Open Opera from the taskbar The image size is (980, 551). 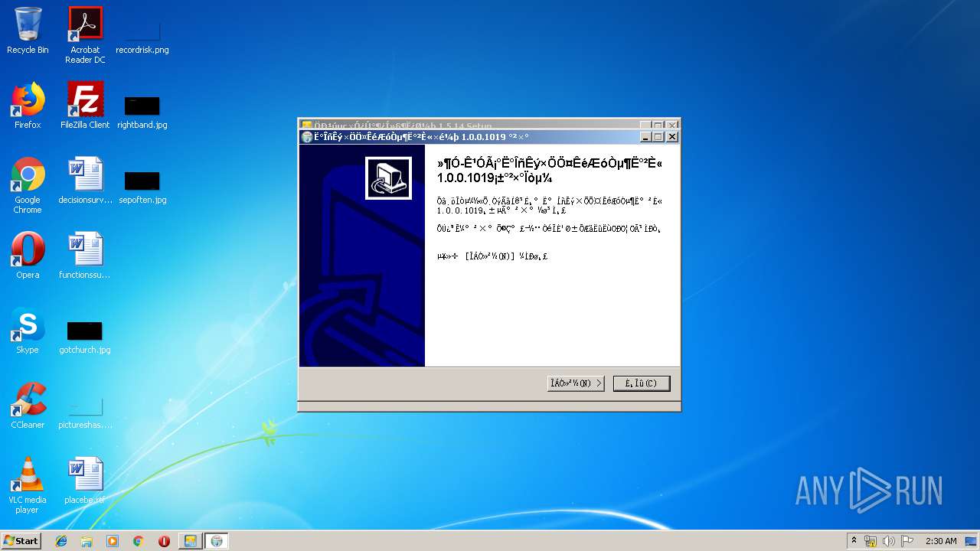164,541
